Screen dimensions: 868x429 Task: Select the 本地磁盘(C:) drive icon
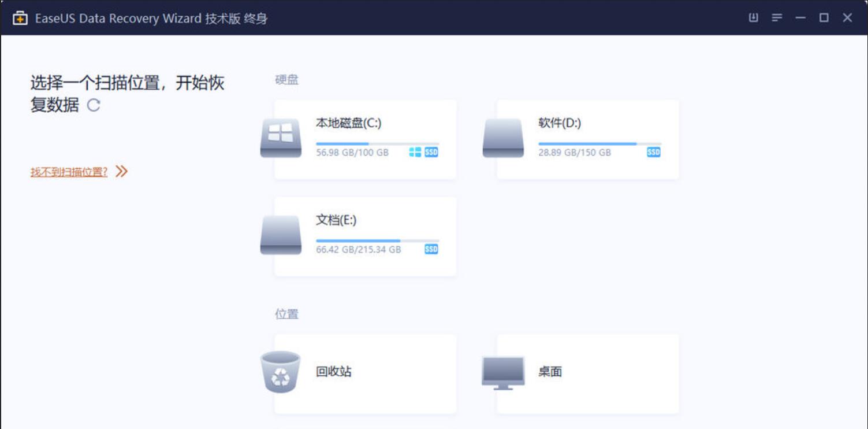pos(281,138)
